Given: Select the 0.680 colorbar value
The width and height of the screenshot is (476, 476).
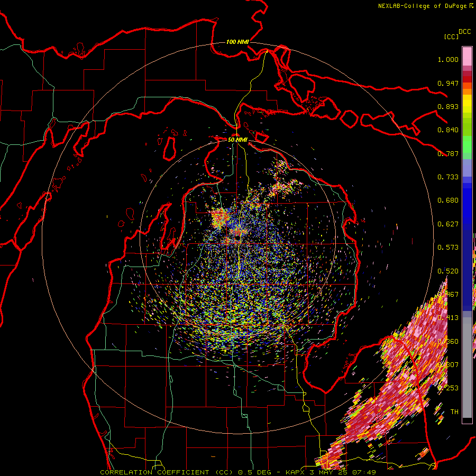Looking at the screenshot, I should [448, 200].
